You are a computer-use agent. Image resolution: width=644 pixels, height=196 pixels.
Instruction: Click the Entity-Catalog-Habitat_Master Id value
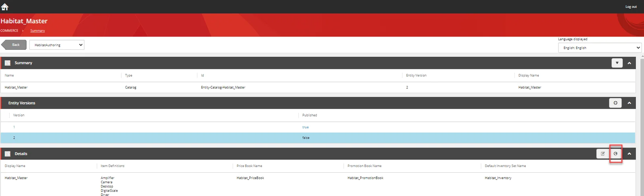[x=223, y=88]
